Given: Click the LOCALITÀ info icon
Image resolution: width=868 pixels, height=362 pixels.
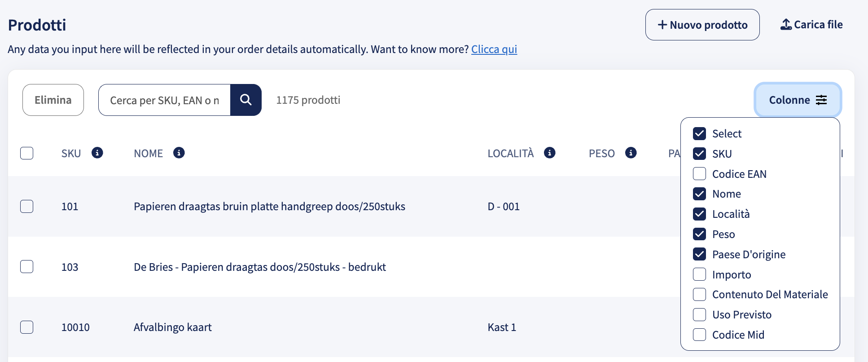Looking at the screenshot, I should [550, 153].
